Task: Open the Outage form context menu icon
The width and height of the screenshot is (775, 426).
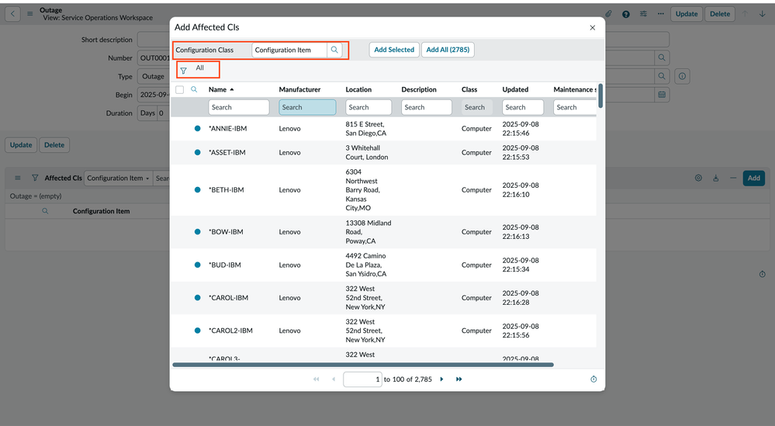Action: (30, 14)
